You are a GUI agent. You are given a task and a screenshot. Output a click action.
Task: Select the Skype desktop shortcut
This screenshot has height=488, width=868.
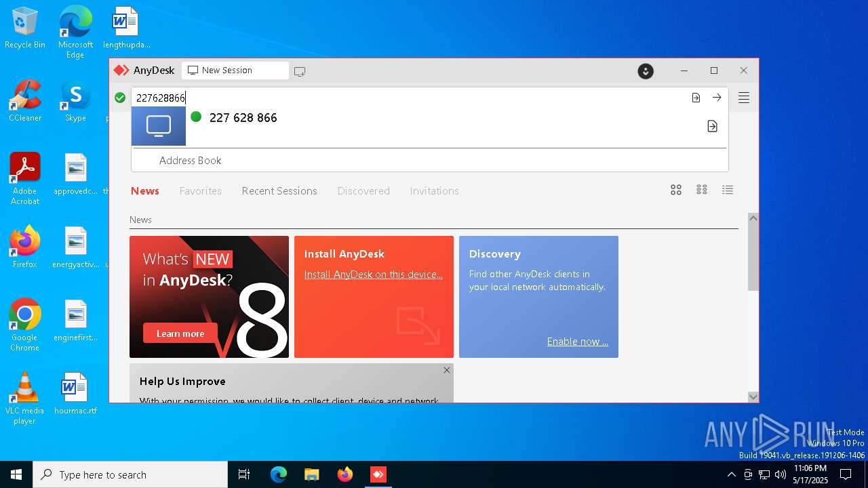(75, 102)
